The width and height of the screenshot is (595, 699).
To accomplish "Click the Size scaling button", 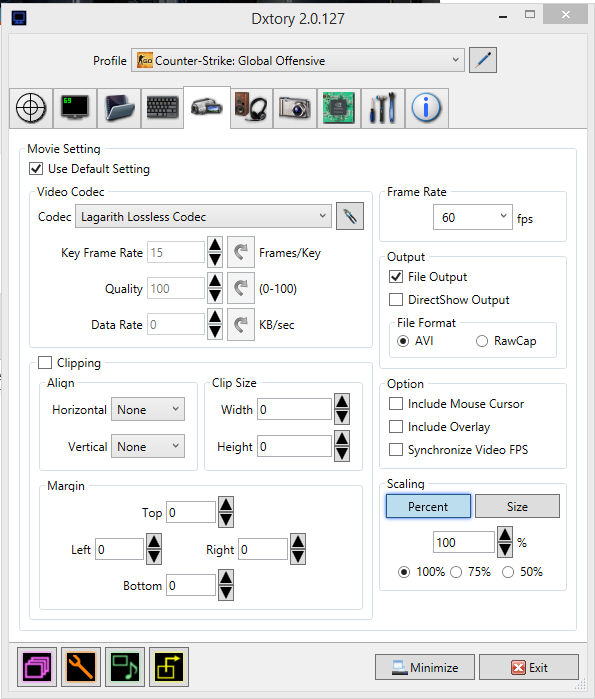I will [517, 506].
